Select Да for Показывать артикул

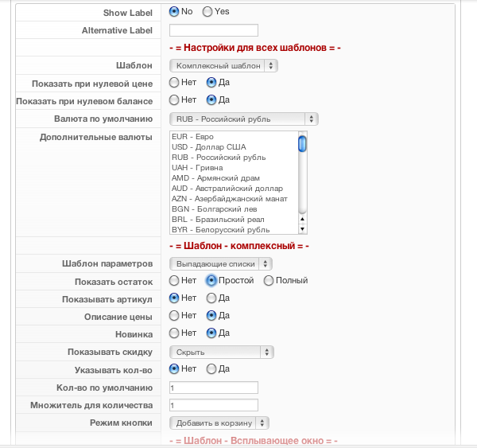(x=211, y=298)
